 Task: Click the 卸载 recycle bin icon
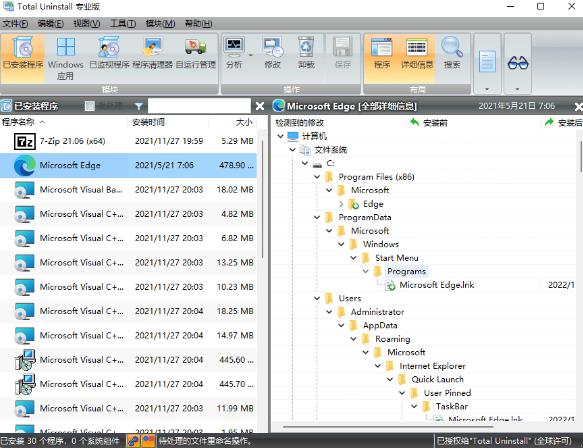[306, 53]
